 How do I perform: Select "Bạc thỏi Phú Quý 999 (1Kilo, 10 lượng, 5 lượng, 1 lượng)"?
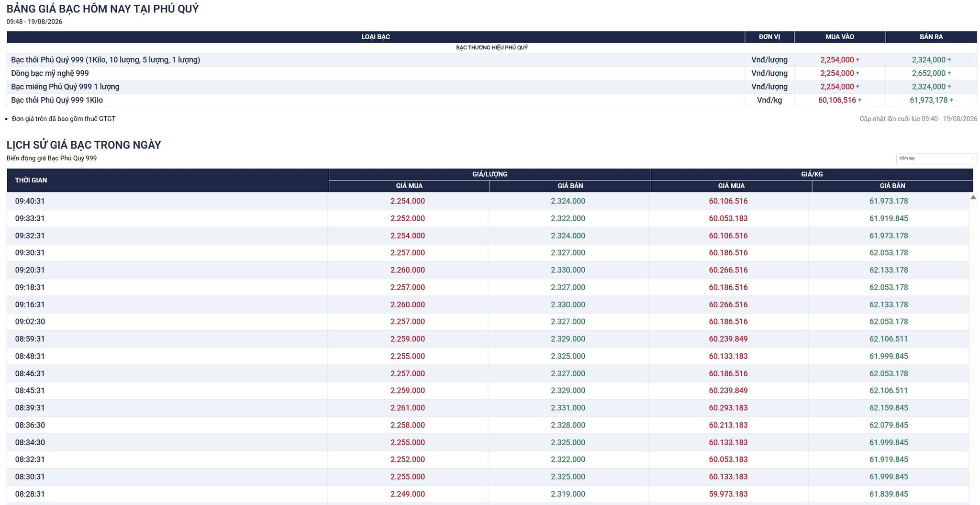106,60
